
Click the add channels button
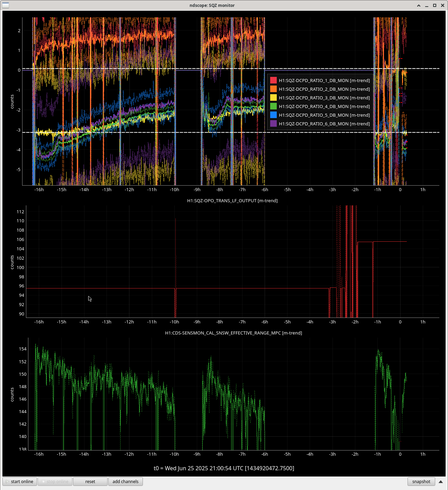126,481
